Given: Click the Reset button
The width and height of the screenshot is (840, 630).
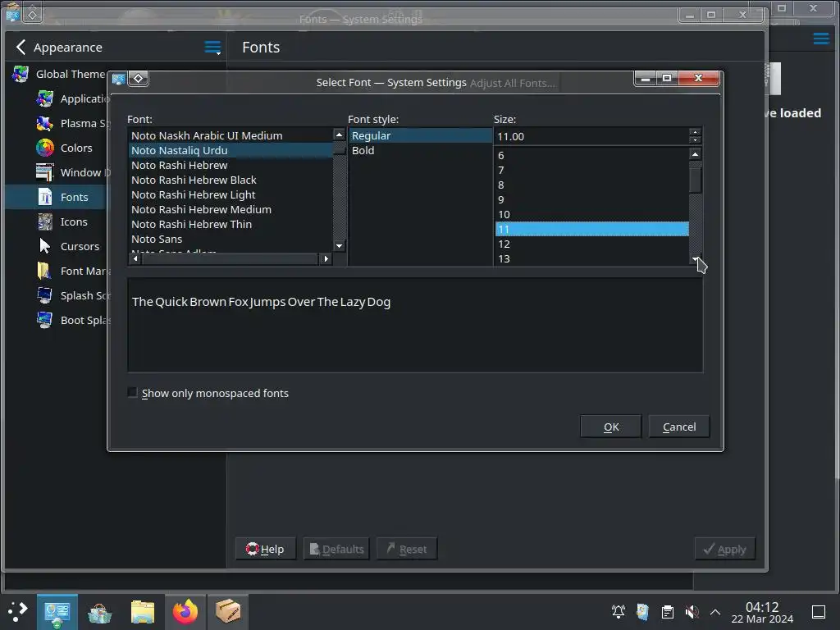Looking at the screenshot, I should click(x=407, y=549).
